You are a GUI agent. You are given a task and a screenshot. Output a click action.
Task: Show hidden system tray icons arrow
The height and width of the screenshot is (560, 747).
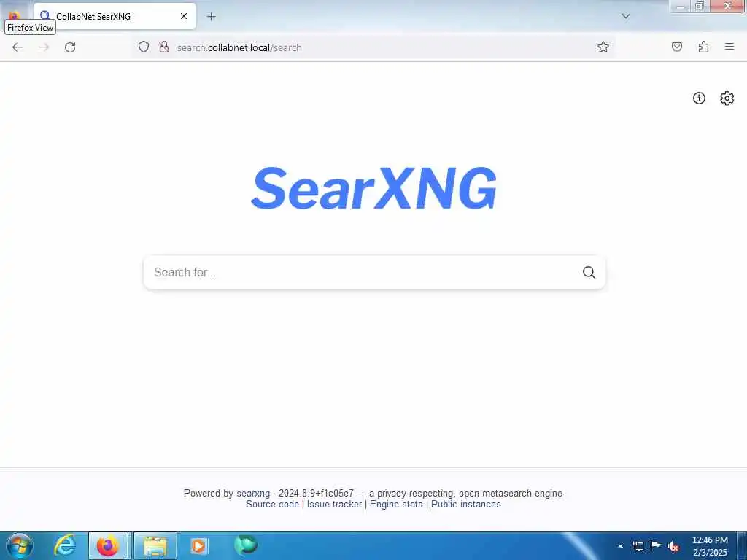pyautogui.click(x=620, y=546)
